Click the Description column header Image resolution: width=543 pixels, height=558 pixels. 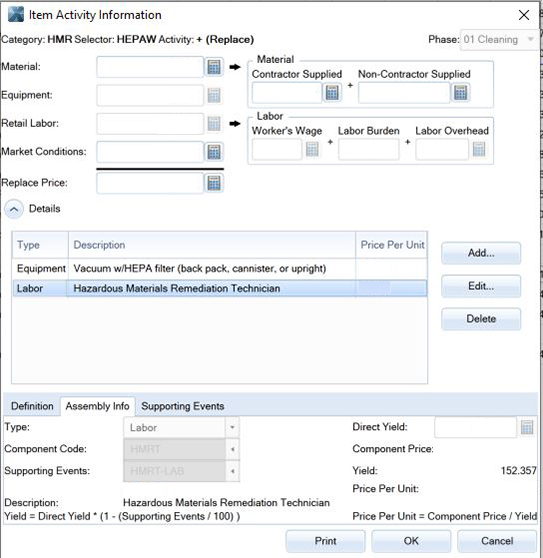(x=212, y=245)
